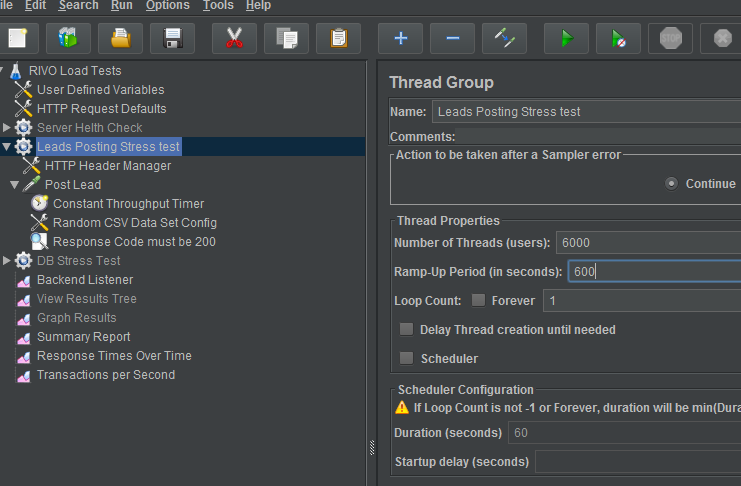The height and width of the screenshot is (486, 741).
Task: Enable Delay Thread creation until needed
Action: (406, 329)
